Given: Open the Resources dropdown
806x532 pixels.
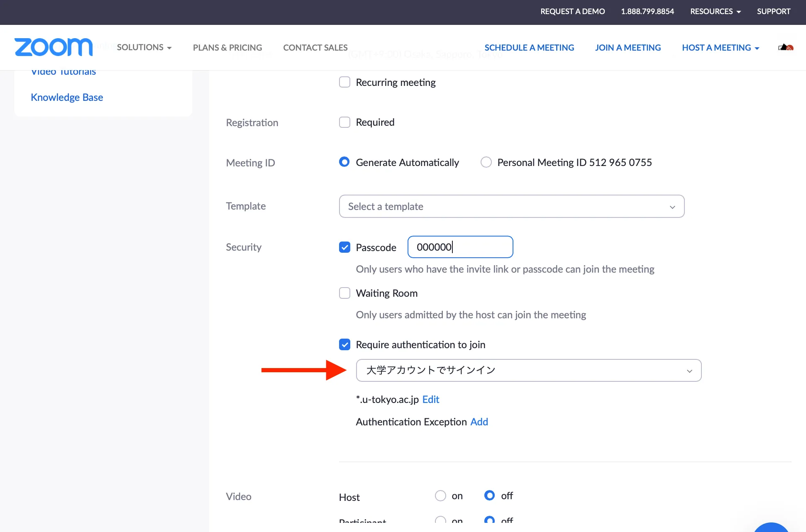Looking at the screenshot, I should 715,12.
